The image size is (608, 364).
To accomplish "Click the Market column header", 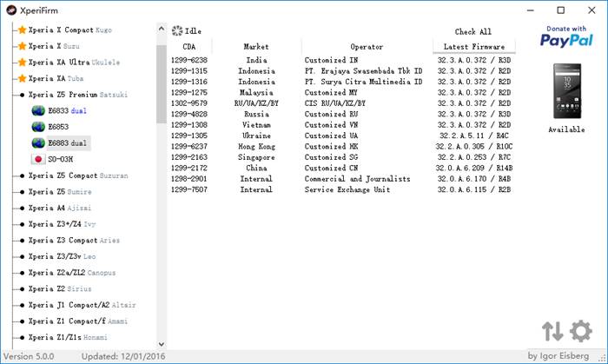I will click(x=256, y=47).
